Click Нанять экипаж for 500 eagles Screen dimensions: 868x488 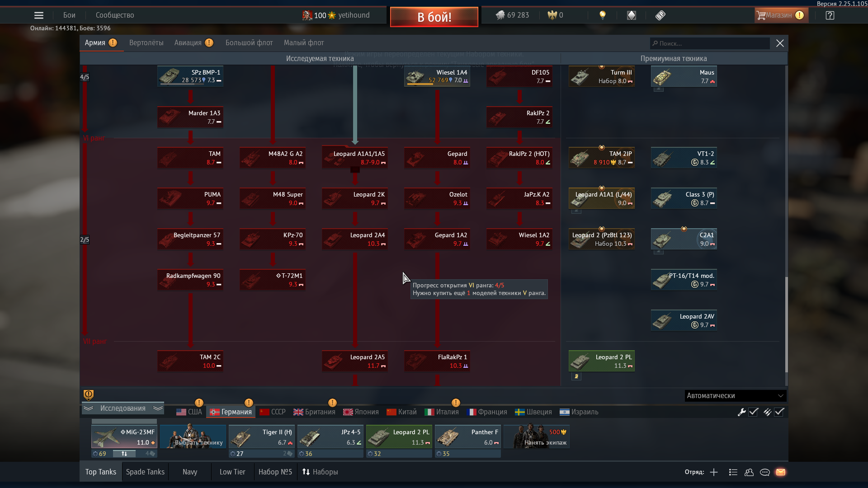click(537, 436)
